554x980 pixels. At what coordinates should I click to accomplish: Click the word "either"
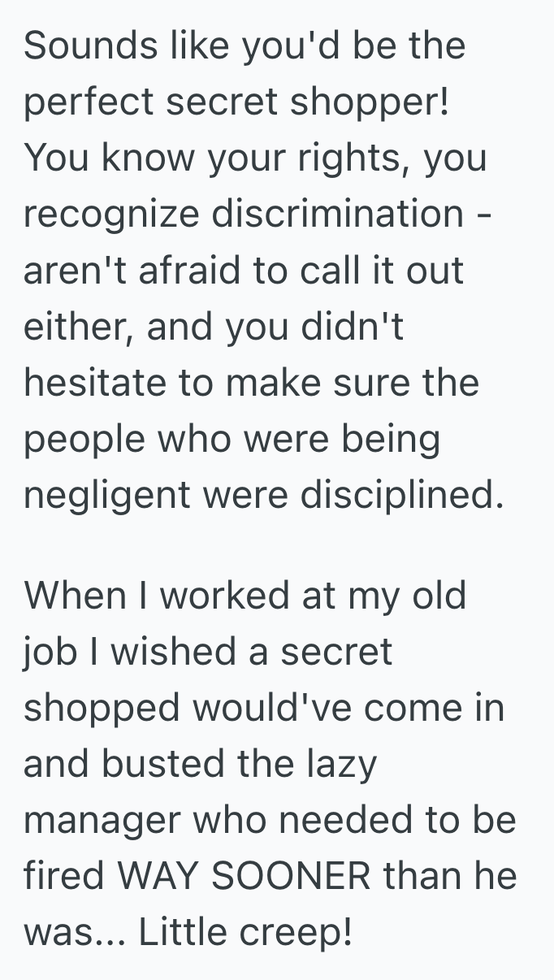(x=70, y=326)
